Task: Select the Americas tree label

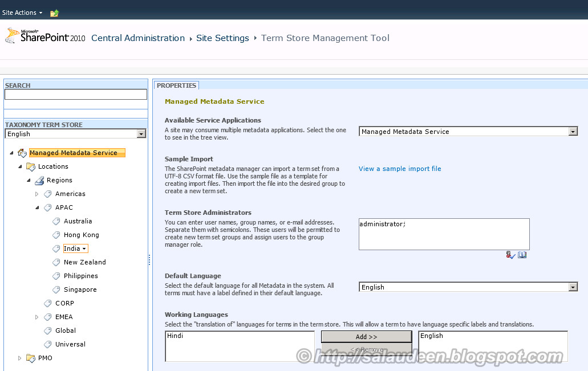Action: pos(70,194)
